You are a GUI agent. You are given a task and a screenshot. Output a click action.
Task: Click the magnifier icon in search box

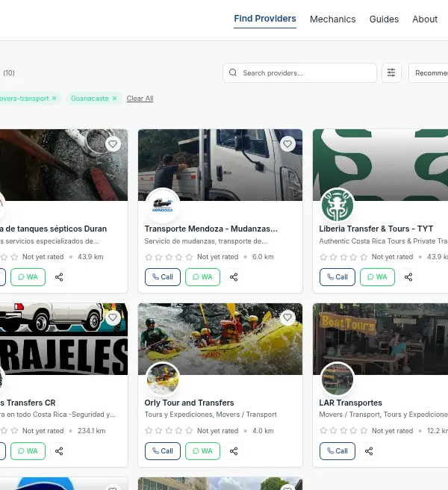[x=233, y=72]
